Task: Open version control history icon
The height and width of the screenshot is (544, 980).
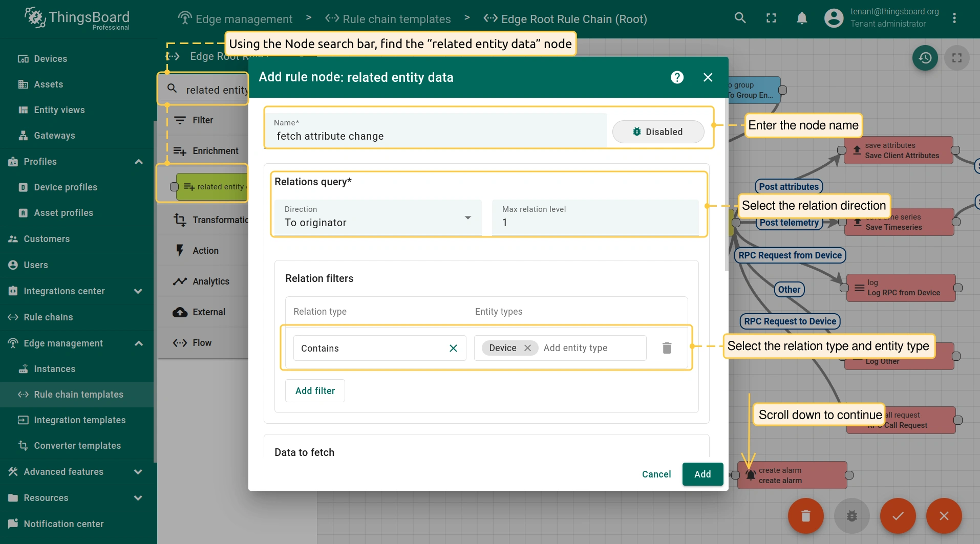Action: coord(925,58)
